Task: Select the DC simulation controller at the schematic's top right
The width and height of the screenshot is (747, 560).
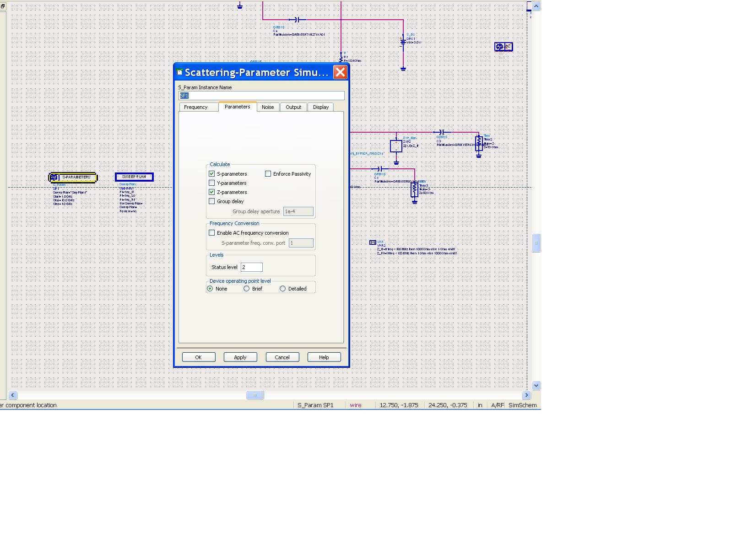Action: (x=503, y=47)
